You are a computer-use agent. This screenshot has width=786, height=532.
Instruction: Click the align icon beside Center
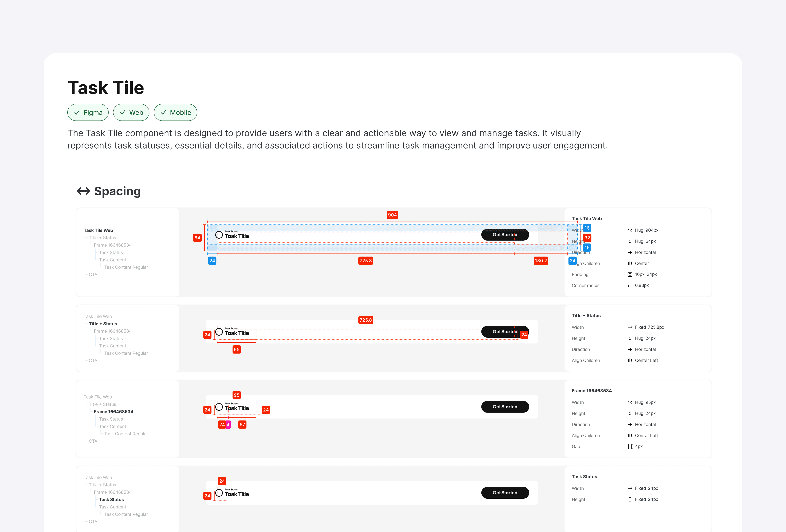[630, 263]
